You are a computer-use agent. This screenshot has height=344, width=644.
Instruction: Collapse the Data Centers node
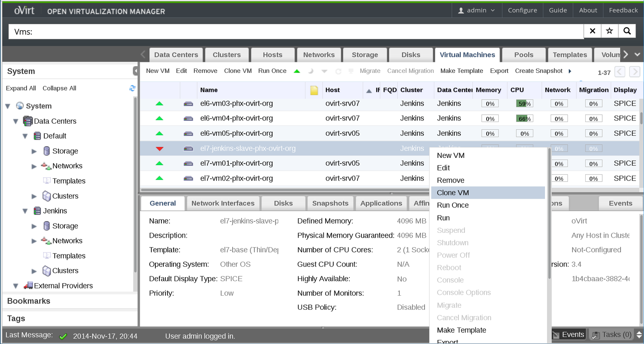click(x=16, y=121)
